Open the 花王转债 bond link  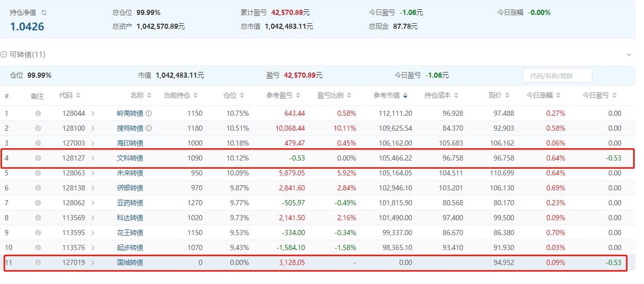coord(130,233)
